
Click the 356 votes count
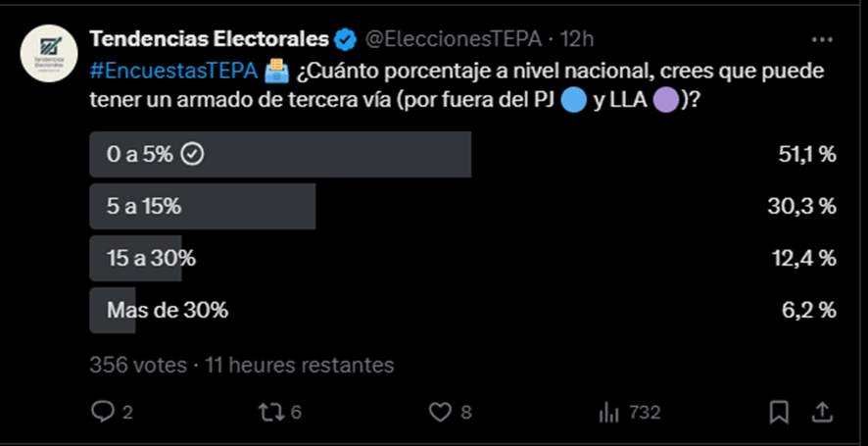point(138,366)
